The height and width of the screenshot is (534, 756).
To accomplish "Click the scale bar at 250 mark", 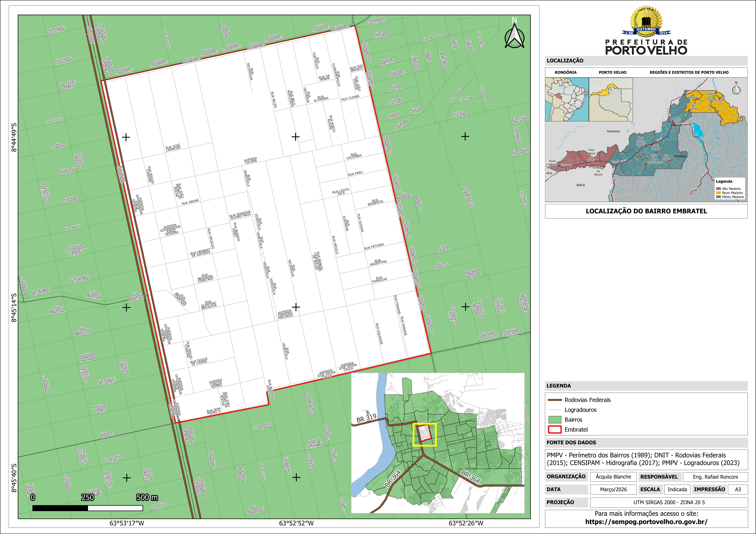I will [88, 508].
